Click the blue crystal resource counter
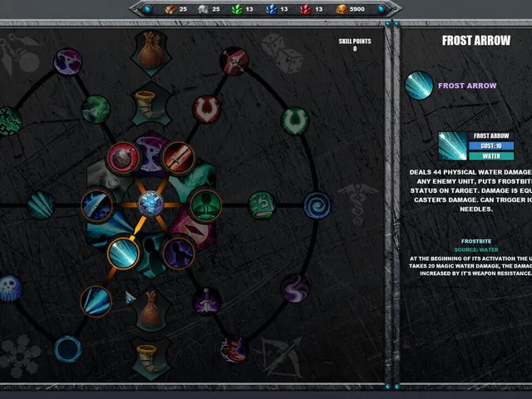532x399 pixels. [x=277, y=9]
